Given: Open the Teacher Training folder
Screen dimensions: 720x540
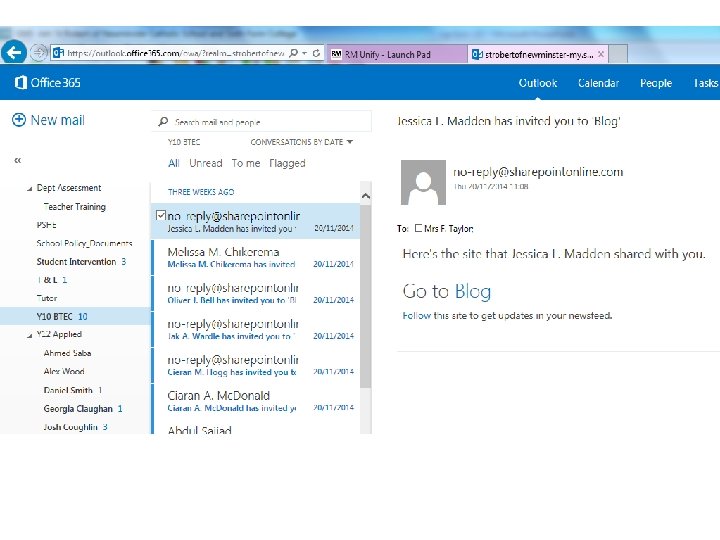Looking at the screenshot, I should [74, 207].
